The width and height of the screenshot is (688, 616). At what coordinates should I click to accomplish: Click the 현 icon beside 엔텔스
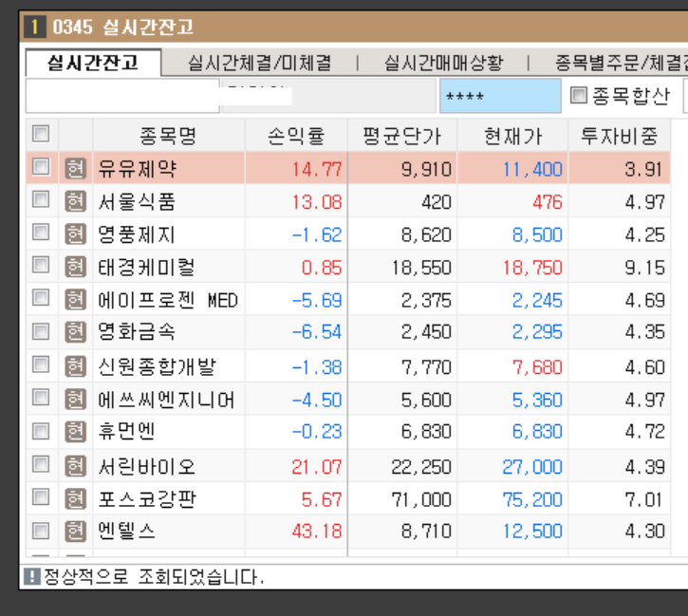[76, 531]
